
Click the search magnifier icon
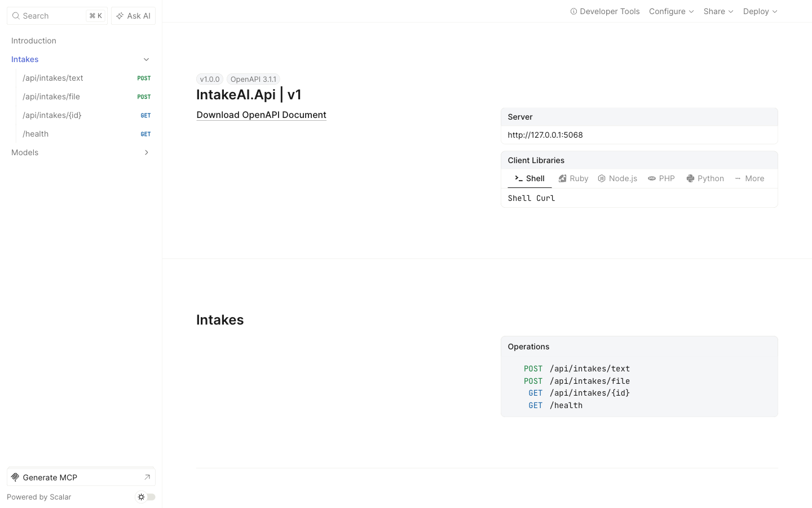16,16
